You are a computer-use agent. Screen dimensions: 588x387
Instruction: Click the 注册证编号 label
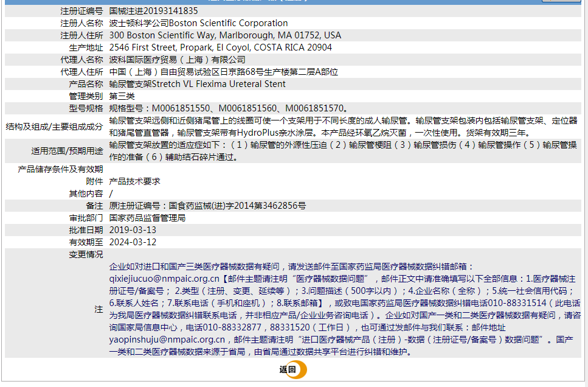click(81, 11)
